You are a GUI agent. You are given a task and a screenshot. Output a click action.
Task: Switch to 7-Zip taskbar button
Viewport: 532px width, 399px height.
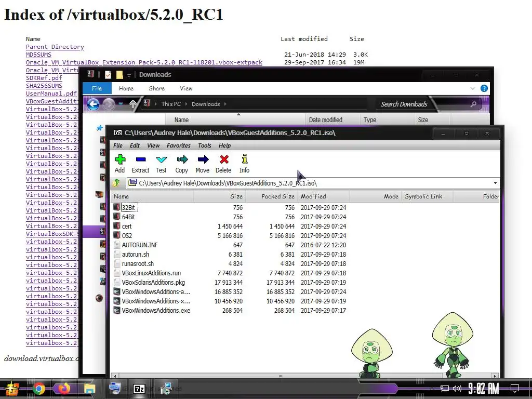tap(139, 389)
